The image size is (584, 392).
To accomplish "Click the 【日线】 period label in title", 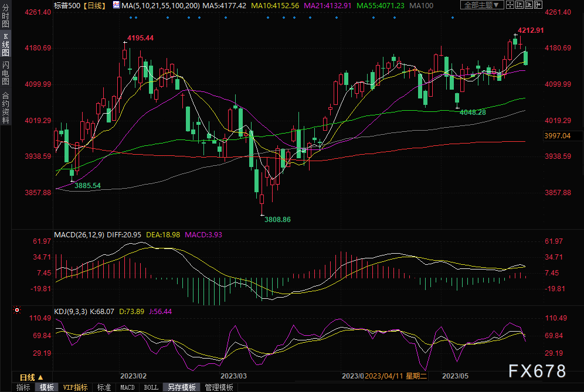I will [94, 5].
